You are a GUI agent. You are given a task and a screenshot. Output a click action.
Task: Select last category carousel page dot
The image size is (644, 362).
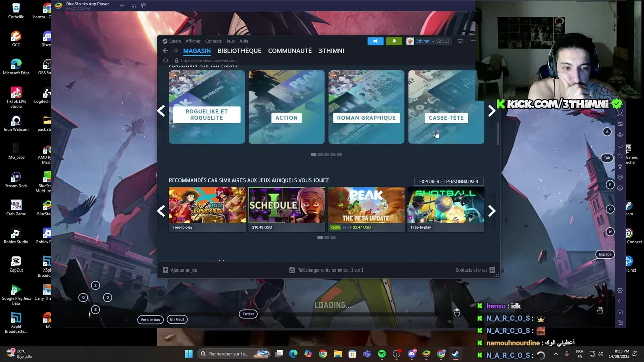(x=339, y=155)
